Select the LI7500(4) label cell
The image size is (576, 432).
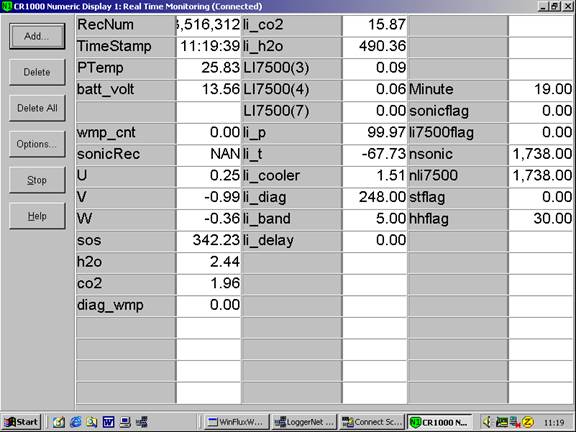coord(292,90)
